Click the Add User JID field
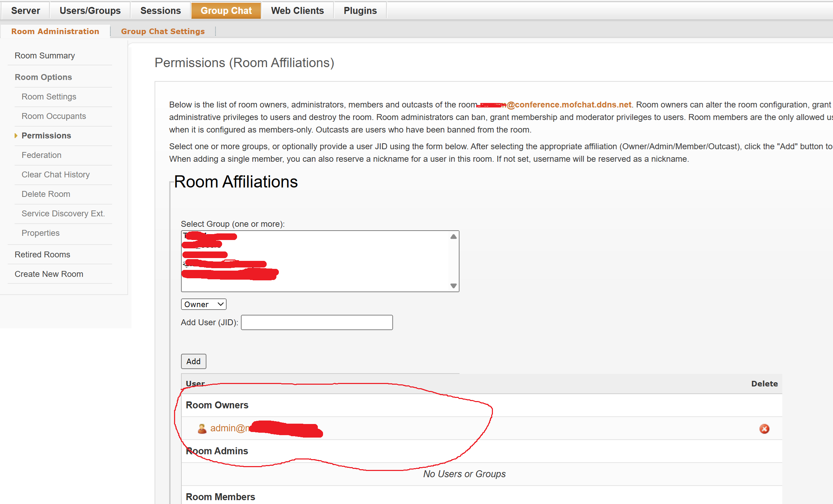833x504 pixels. [x=317, y=322]
